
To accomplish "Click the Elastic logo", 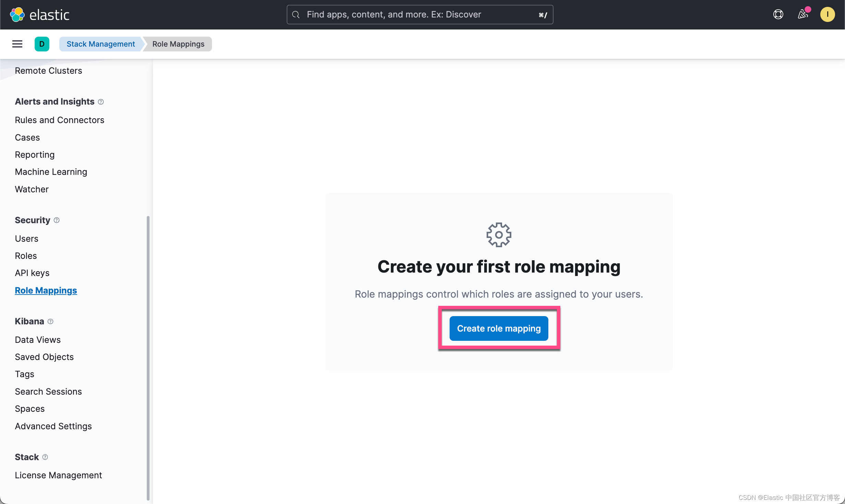I will point(39,15).
